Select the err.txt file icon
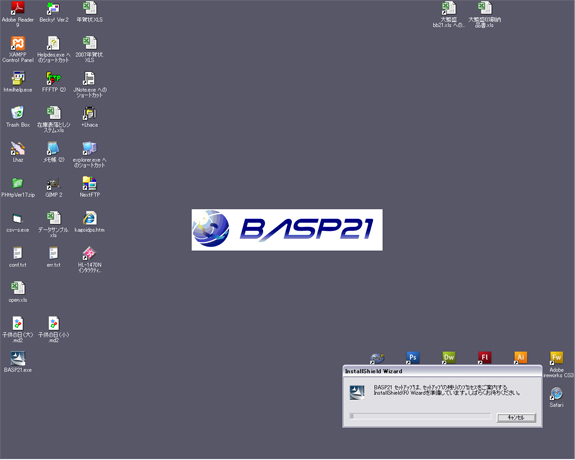This screenshot has height=460, width=575. tap(54, 253)
